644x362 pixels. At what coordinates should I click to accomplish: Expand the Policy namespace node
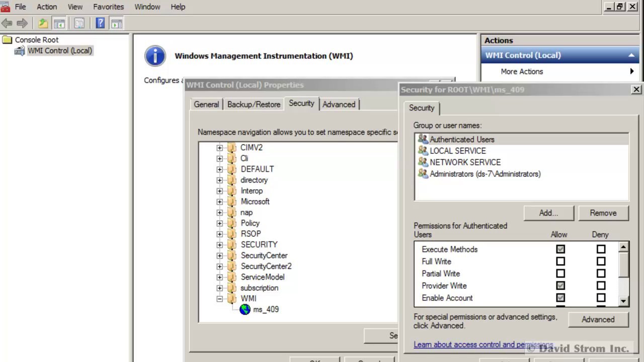pyautogui.click(x=219, y=223)
